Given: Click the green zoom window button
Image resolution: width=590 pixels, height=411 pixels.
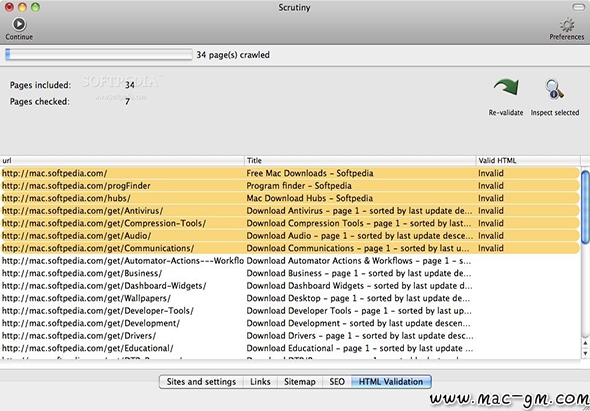Looking at the screenshot, I should (35, 7).
